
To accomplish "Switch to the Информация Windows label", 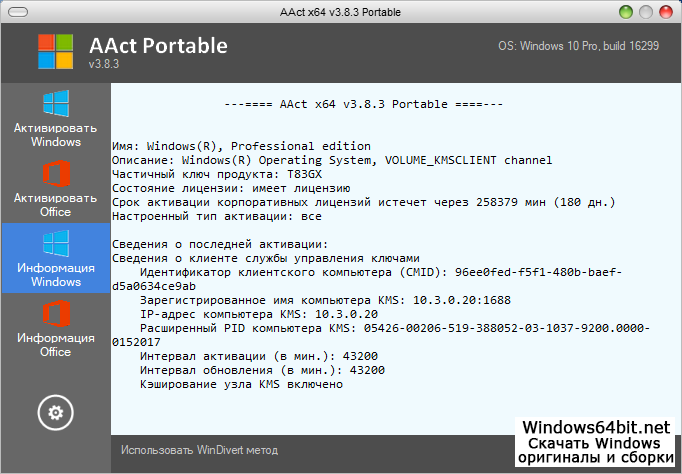I will (x=55, y=275).
